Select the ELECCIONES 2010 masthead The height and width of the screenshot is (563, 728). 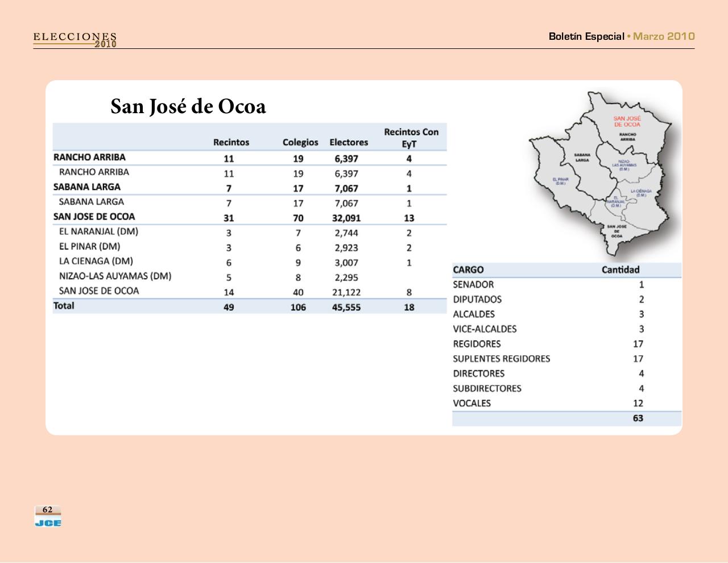tap(75, 40)
